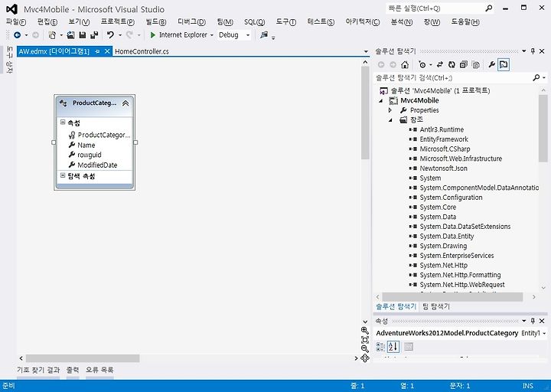The height and width of the screenshot is (392, 551).
Task: Open the 도구 상자 side tab
Action: [x=9, y=60]
